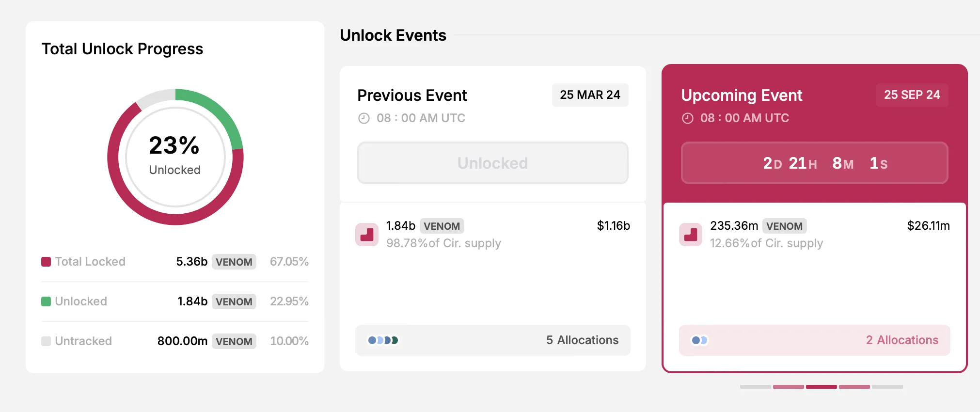
Task: Click the countdown timer box
Action: (x=814, y=163)
